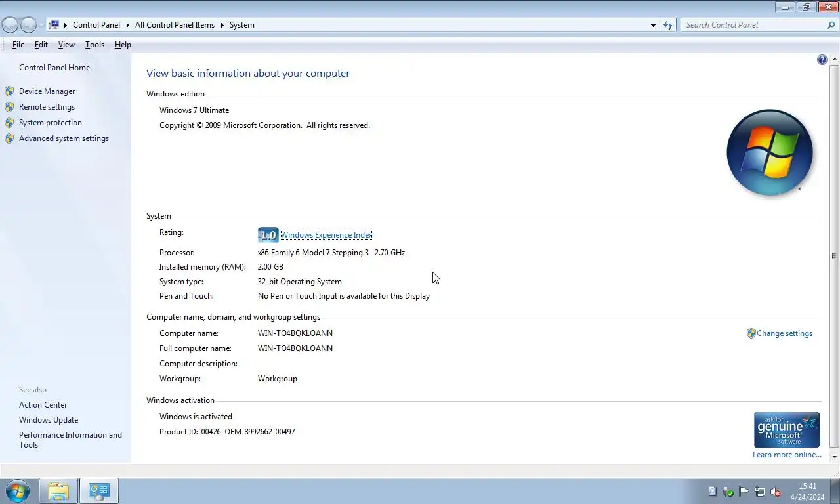
Task: Click the network tray icon
Action: pos(760,492)
